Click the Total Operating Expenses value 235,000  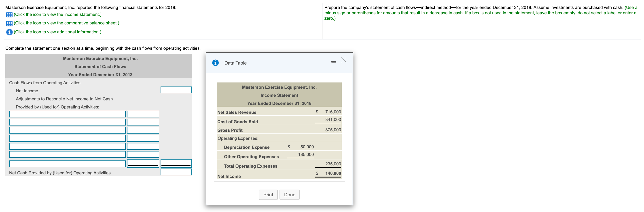tap(333, 164)
